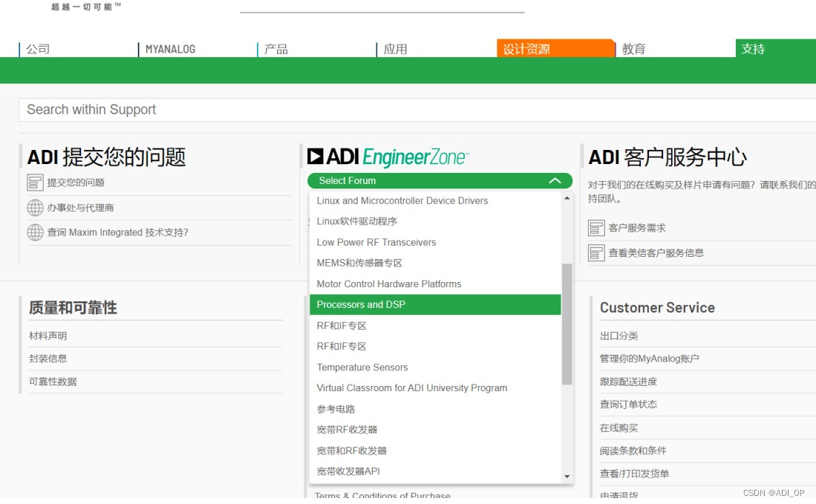Collapse the Select Forum dropdown

point(440,180)
